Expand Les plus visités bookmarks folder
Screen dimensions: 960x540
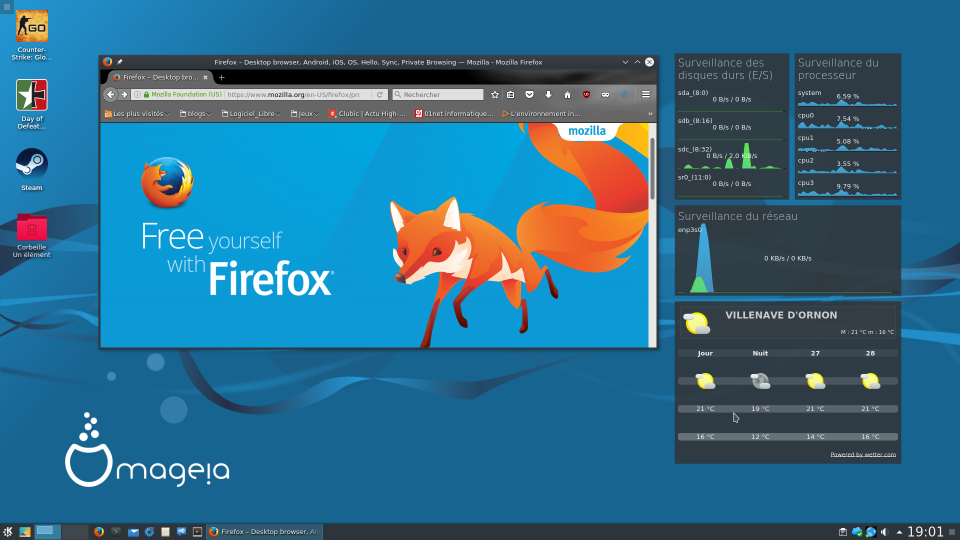point(137,113)
